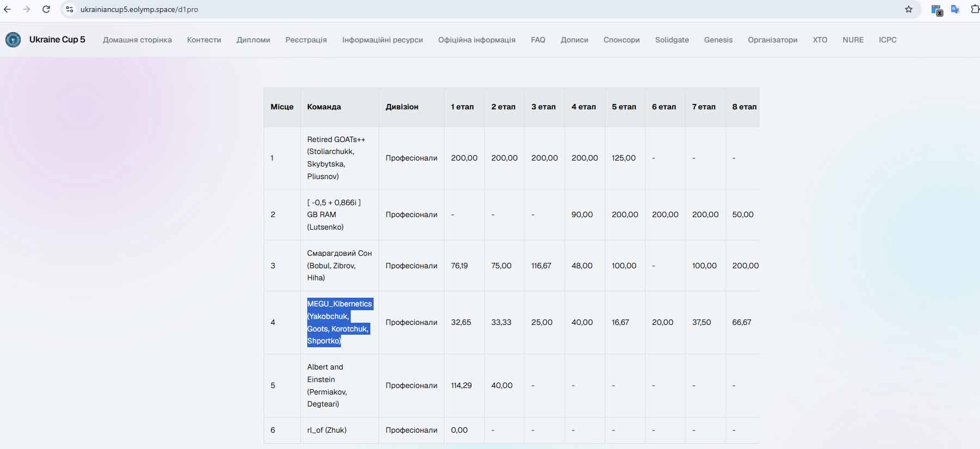
Task: Open the site information icon in the address bar
Action: 70,9
